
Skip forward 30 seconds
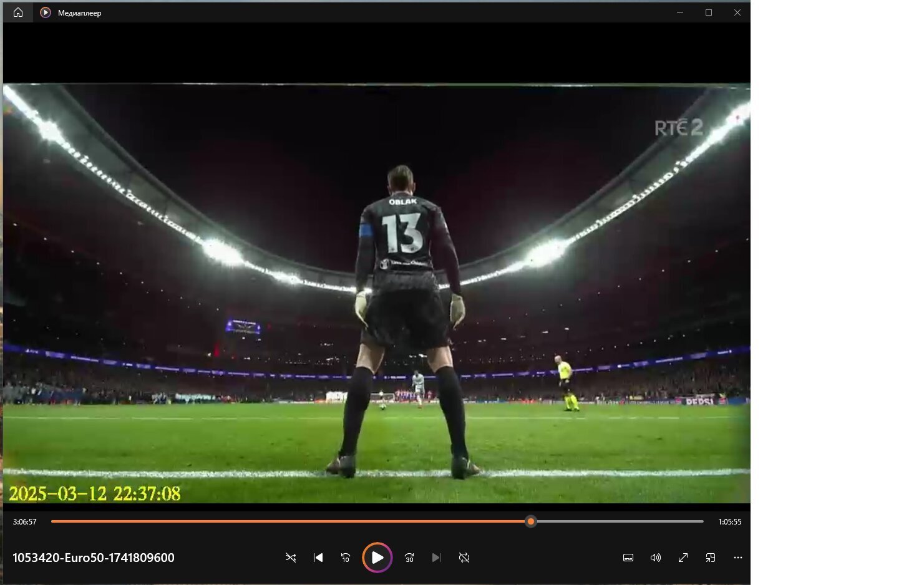(409, 558)
